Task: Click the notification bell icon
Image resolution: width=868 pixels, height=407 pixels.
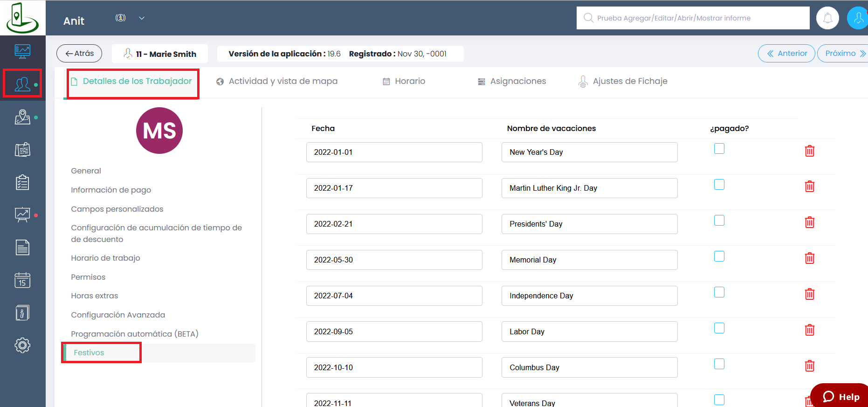Action: (827, 18)
